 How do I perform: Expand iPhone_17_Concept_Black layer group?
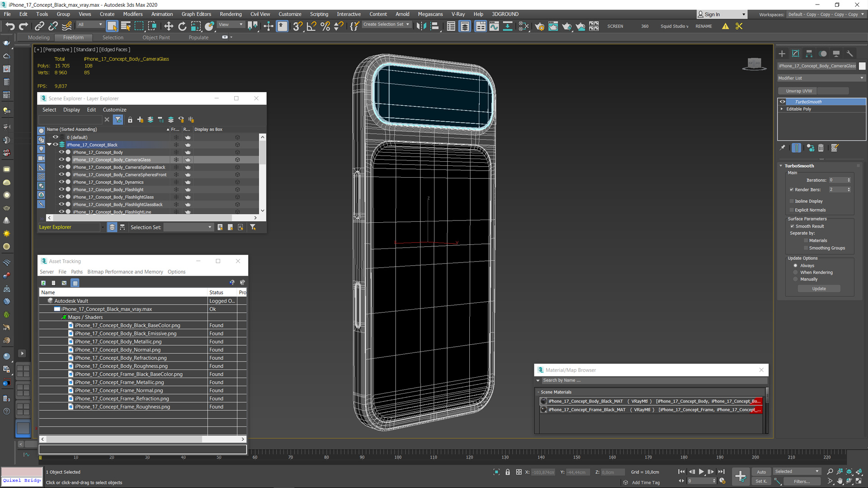48,145
